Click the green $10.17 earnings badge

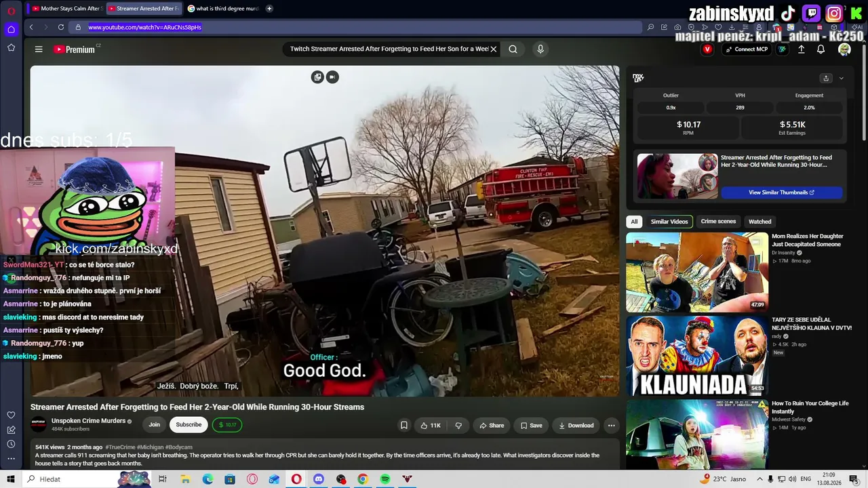click(x=227, y=425)
